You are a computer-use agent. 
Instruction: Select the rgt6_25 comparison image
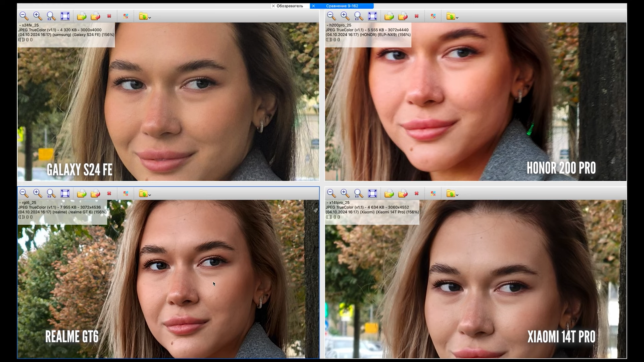(x=168, y=279)
